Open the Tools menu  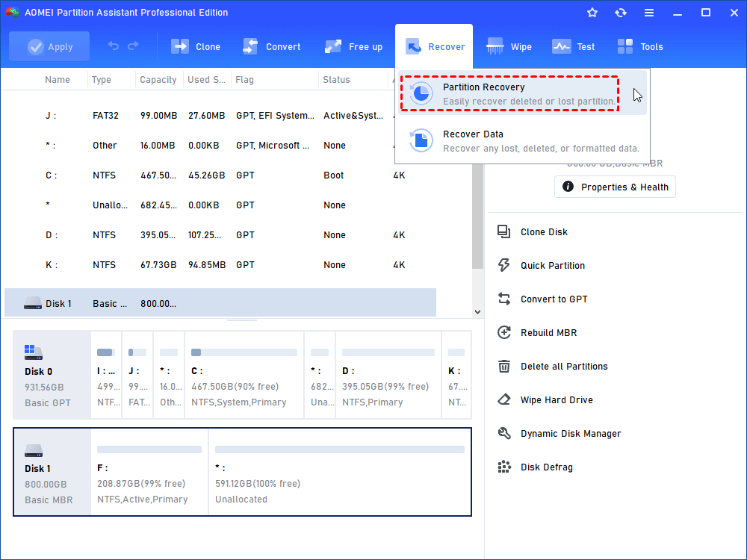point(640,46)
